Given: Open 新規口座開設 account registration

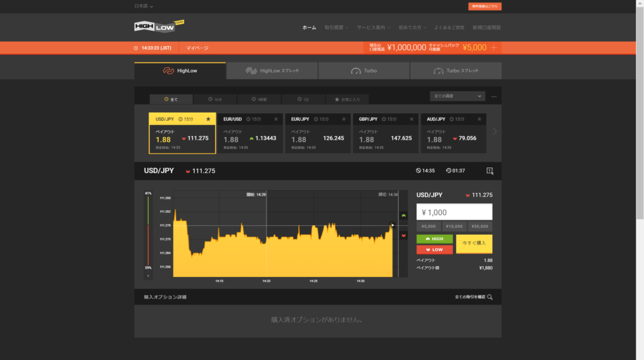Looking at the screenshot, I should point(487,28).
